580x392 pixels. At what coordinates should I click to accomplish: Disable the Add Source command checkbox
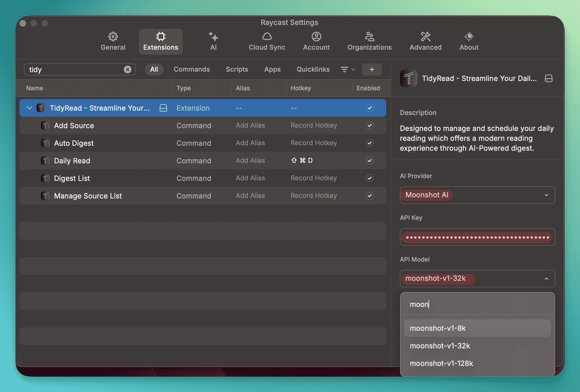tap(369, 125)
